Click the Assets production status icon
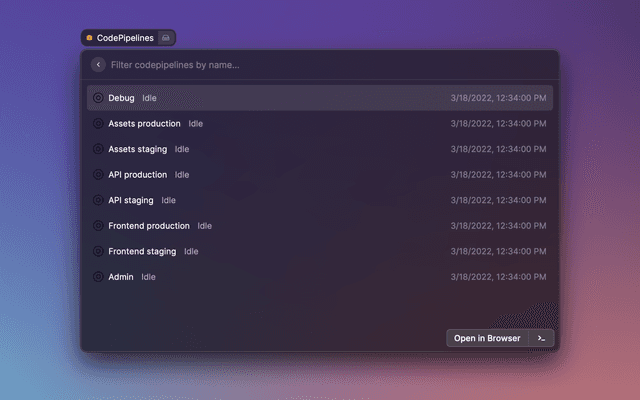The height and width of the screenshot is (400, 640). pyautogui.click(x=98, y=124)
